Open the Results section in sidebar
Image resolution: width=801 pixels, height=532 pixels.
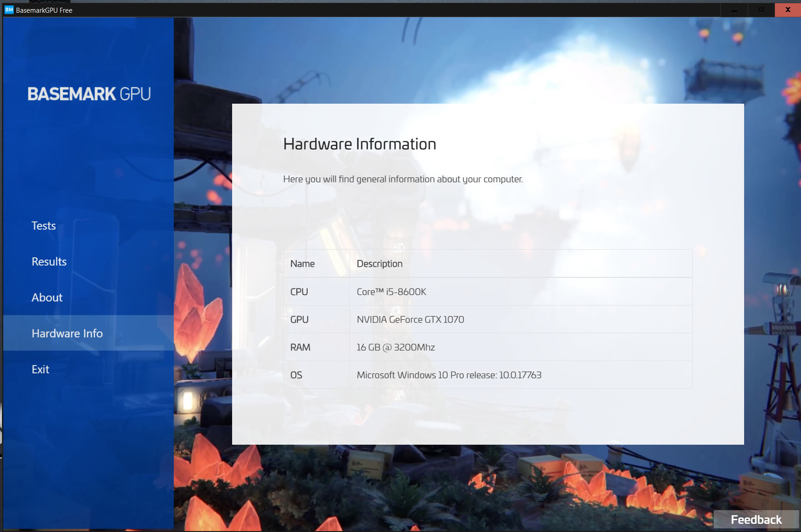tap(49, 261)
